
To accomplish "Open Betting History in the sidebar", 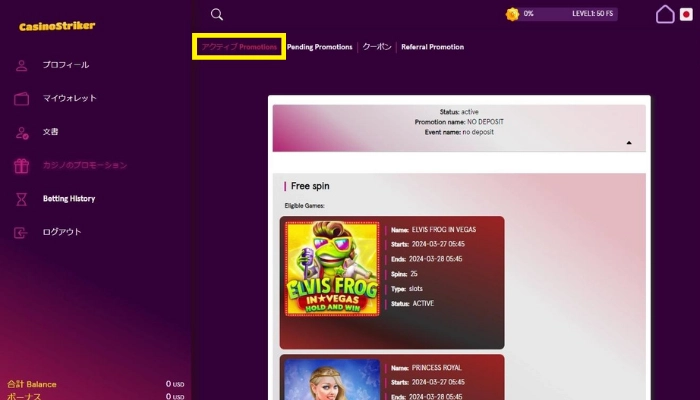I will (69, 199).
